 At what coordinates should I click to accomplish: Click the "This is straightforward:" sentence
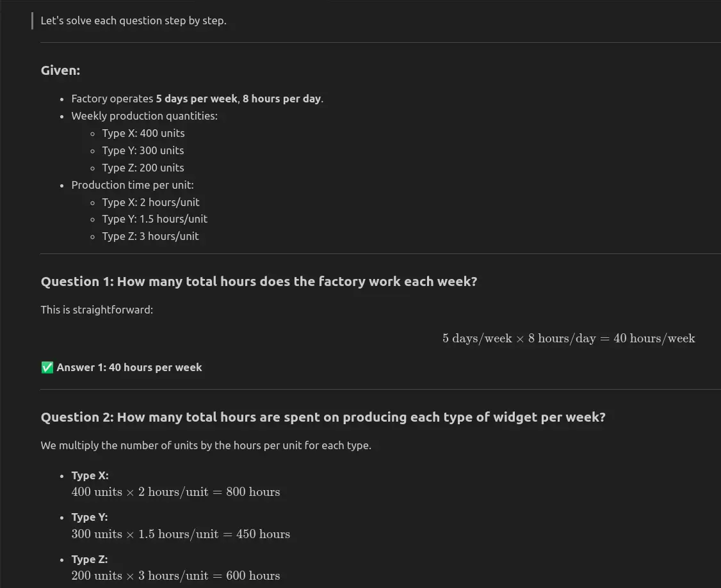97,310
